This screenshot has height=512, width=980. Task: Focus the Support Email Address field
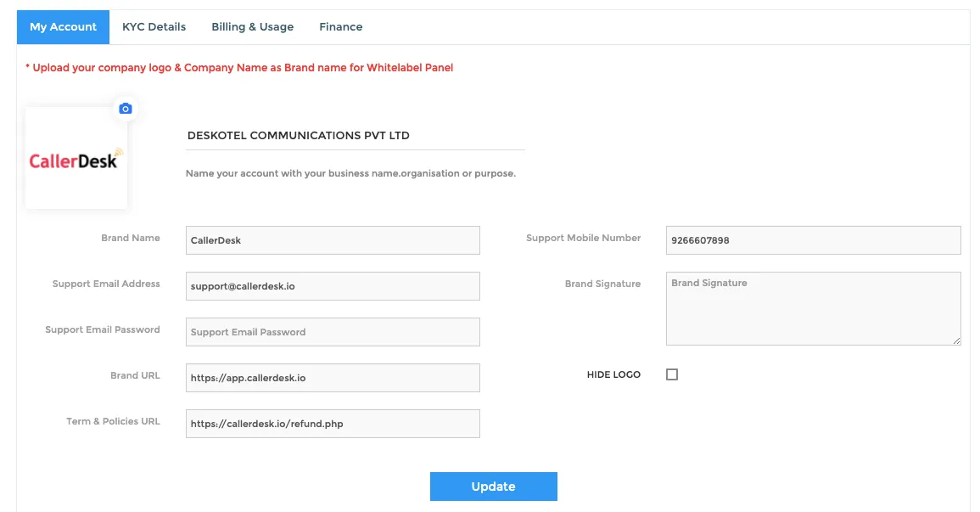(x=333, y=285)
